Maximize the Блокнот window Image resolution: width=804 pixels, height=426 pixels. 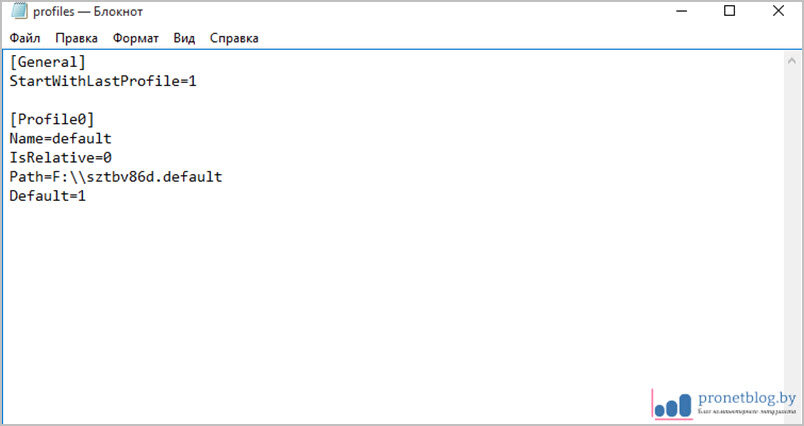(x=729, y=11)
